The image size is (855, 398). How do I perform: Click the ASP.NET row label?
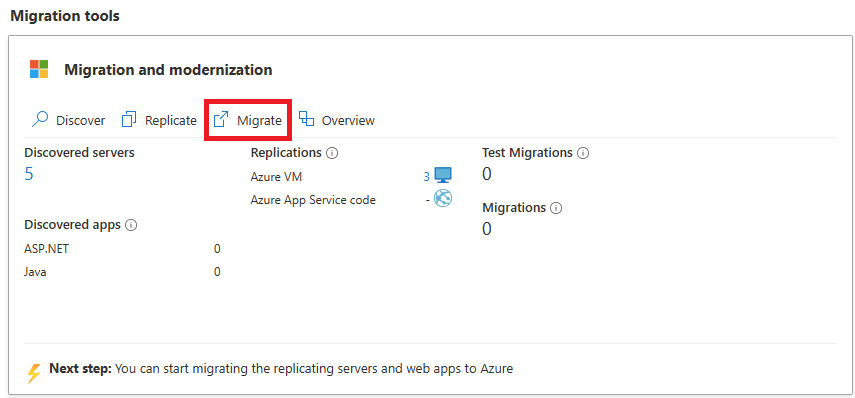(x=46, y=249)
